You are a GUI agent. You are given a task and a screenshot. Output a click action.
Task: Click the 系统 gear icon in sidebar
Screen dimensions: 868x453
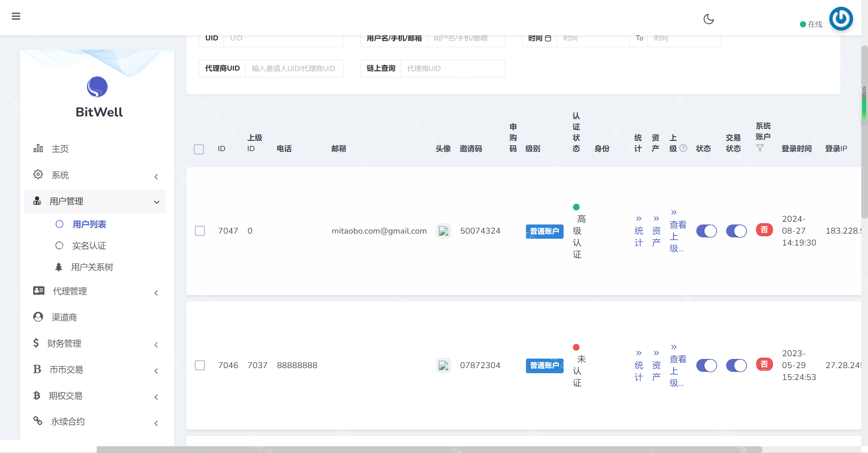click(x=38, y=175)
